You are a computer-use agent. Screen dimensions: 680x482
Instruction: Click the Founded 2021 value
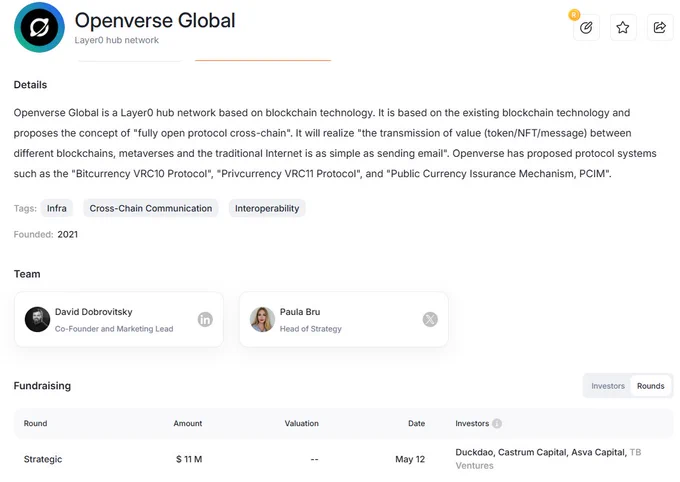(68, 234)
